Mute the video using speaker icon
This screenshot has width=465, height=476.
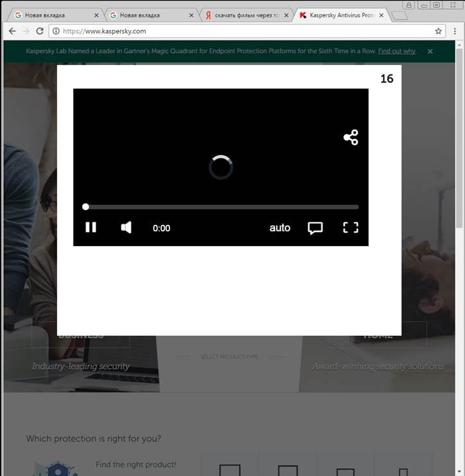tap(126, 227)
